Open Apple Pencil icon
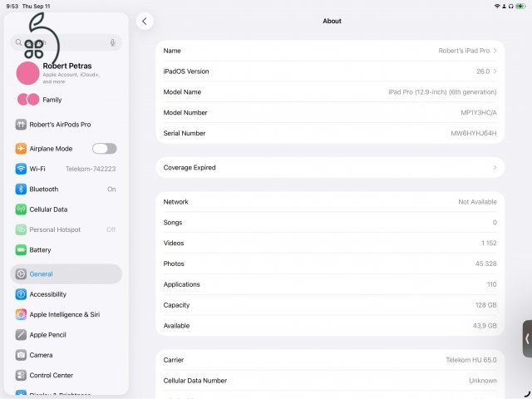 pyautogui.click(x=21, y=335)
